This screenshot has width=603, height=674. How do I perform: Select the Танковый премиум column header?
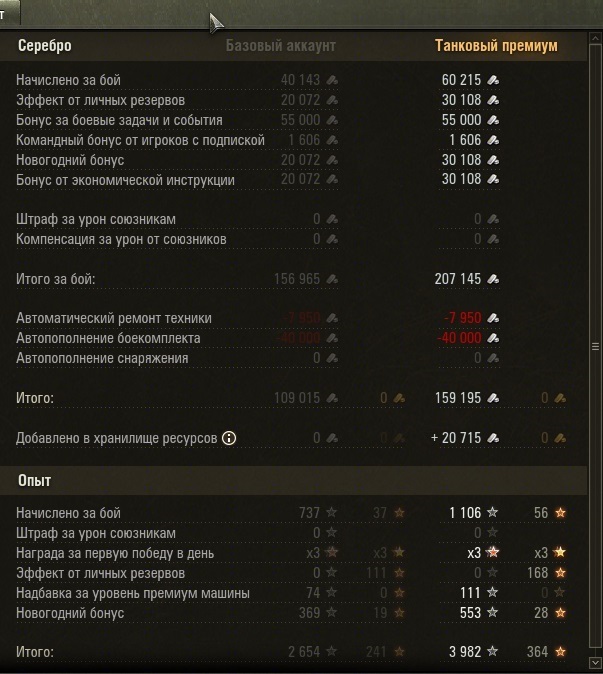coord(496,46)
